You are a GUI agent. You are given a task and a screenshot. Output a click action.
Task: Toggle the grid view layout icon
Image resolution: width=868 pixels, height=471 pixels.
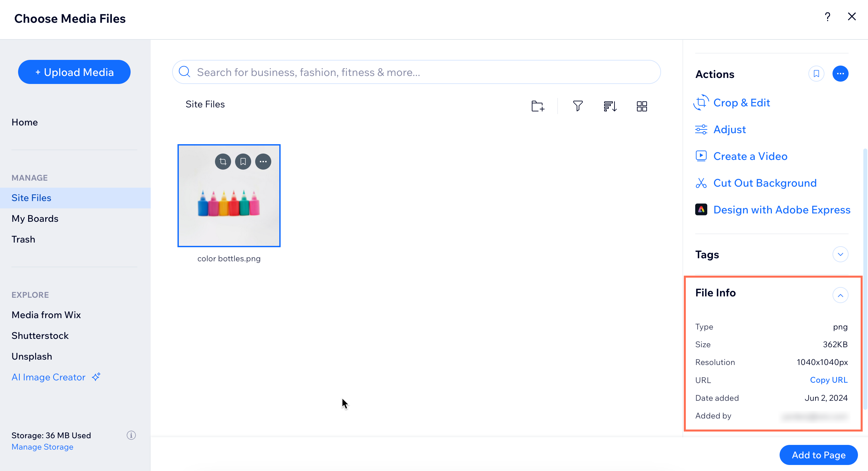(x=642, y=106)
